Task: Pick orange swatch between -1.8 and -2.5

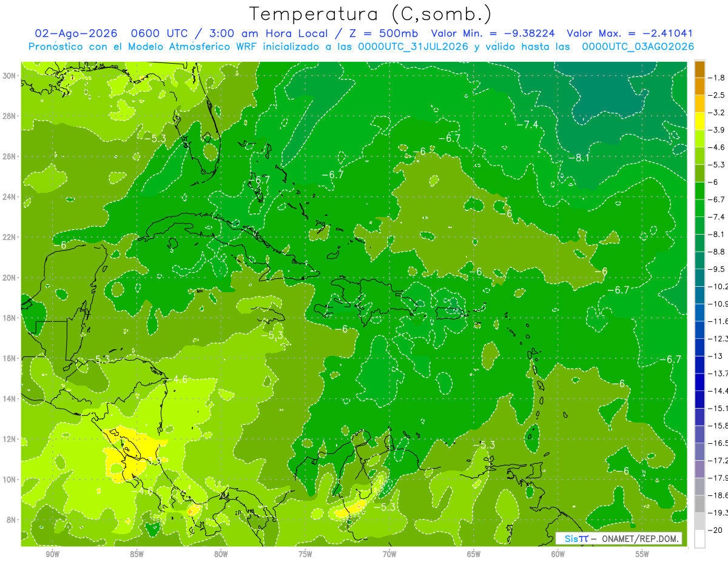Action: click(699, 86)
